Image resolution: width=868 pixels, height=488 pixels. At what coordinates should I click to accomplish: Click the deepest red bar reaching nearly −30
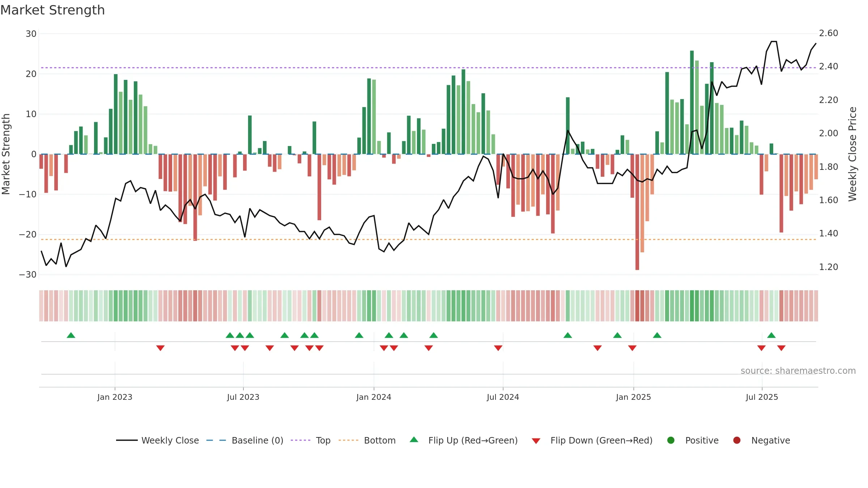tap(637, 212)
